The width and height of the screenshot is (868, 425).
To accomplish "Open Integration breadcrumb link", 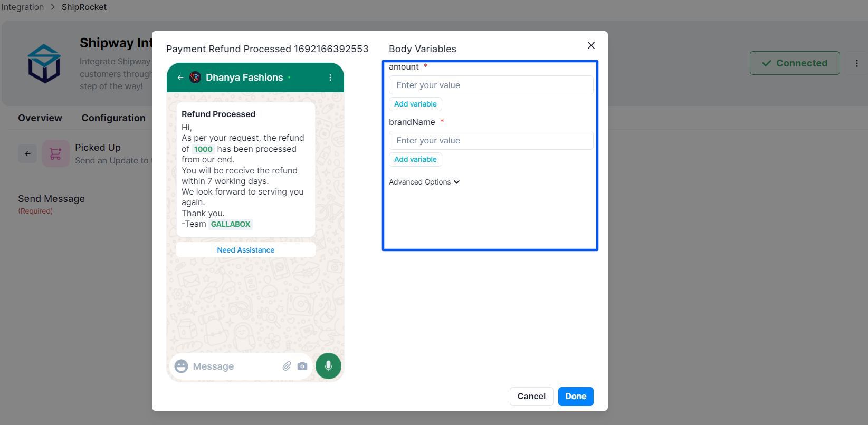I will pos(23,7).
